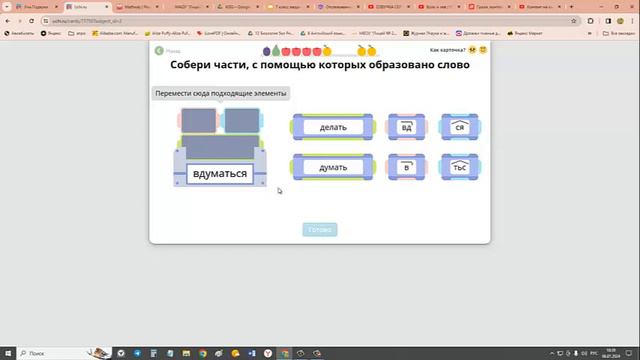Click the purple plum progress marker
Viewport: 640px width, 360px height.
pyautogui.click(x=267, y=51)
